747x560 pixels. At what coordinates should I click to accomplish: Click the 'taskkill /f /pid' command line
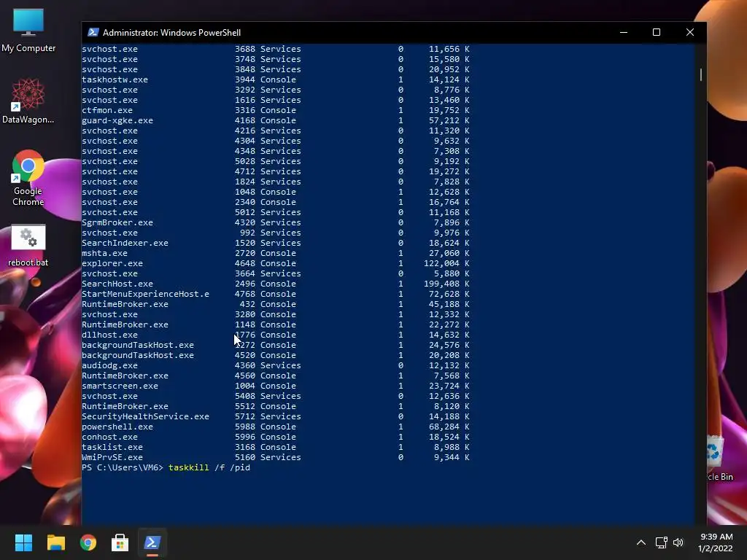(209, 467)
